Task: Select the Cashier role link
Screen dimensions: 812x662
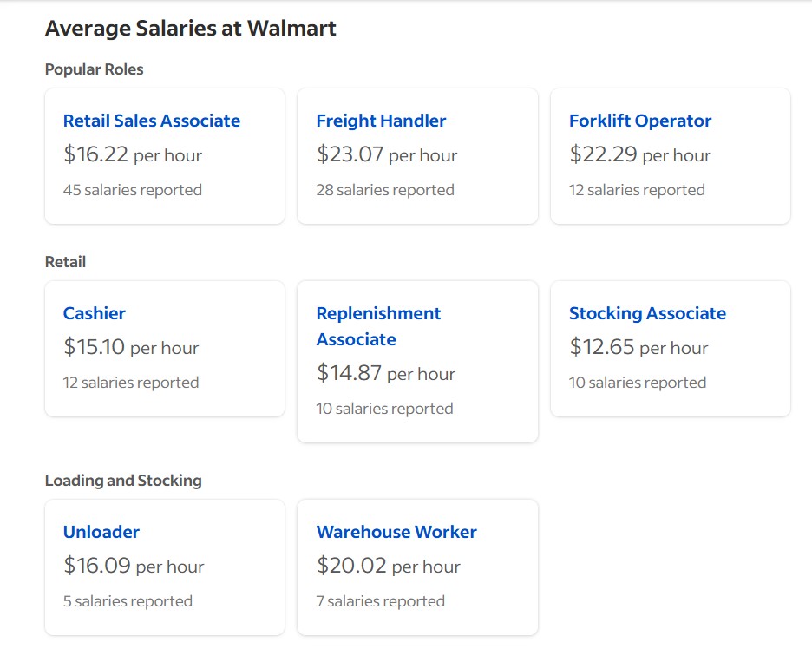Action: pos(95,313)
